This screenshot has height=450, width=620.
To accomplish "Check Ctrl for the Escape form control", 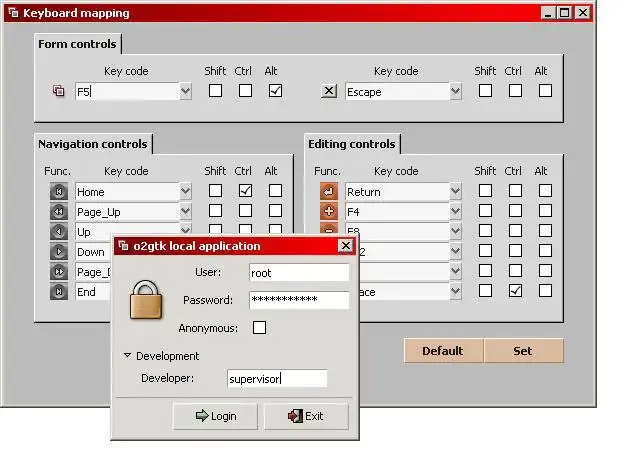I will 515,91.
